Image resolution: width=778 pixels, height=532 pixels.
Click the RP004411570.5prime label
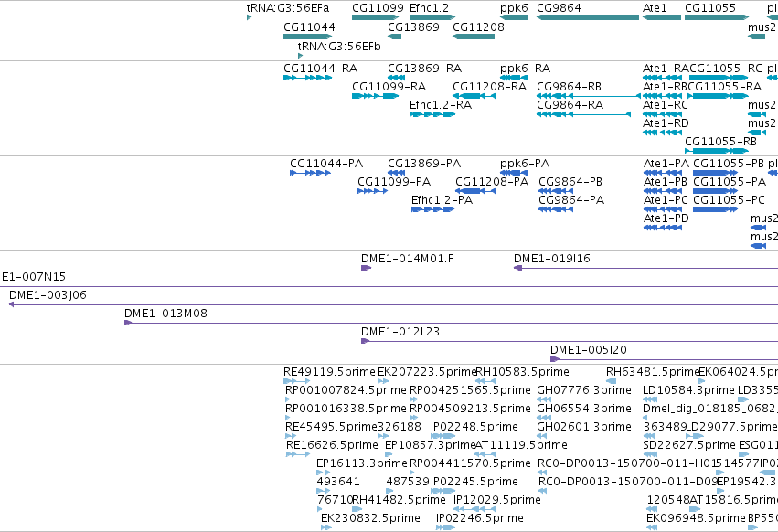click(x=470, y=463)
